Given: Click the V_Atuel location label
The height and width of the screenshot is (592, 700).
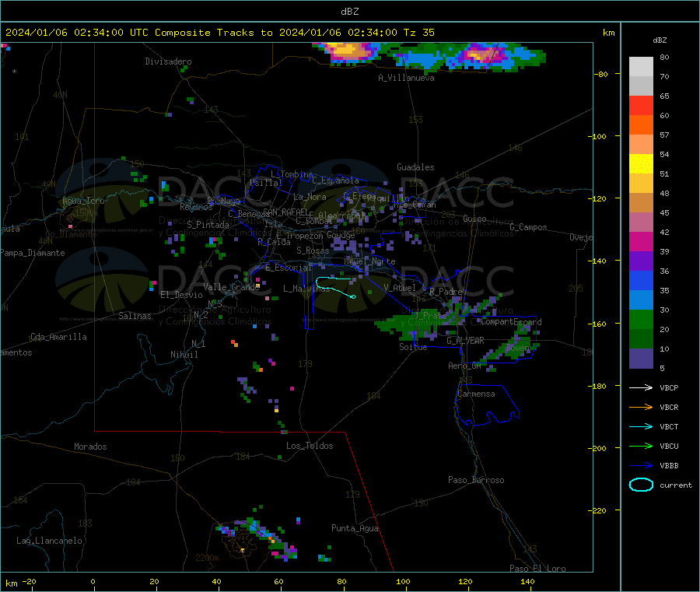Looking at the screenshot, I should [400, 288].
